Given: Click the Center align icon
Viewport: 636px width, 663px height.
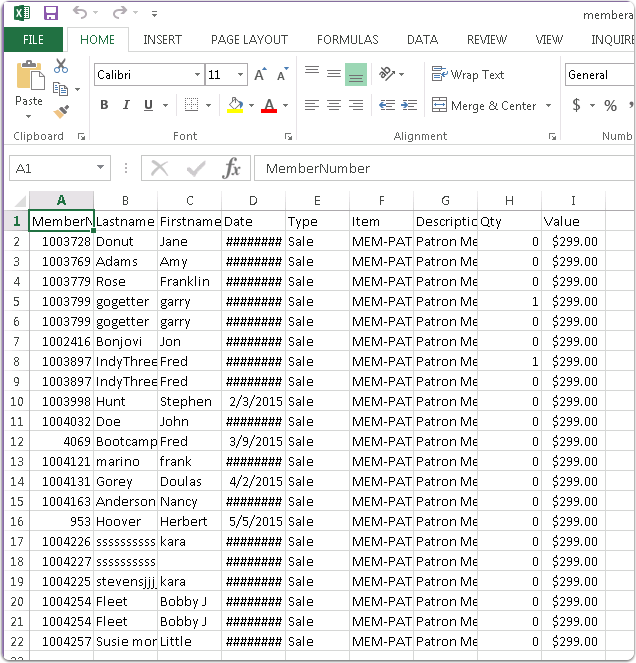Looking at the screenshot, I should (334, 105).
